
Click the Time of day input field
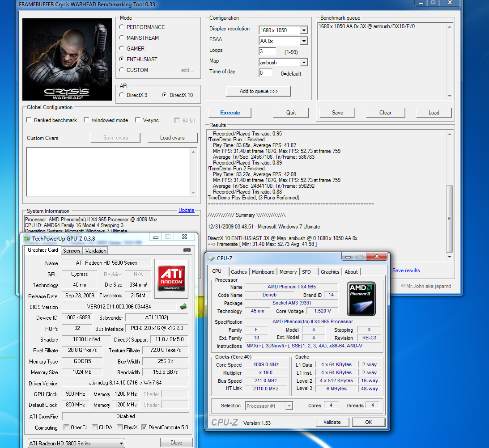(x=265, y=73)
